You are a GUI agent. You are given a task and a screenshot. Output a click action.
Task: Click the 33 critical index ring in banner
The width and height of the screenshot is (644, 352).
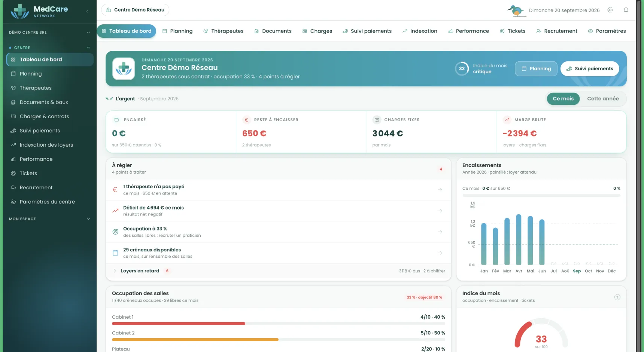pos(462,68)
